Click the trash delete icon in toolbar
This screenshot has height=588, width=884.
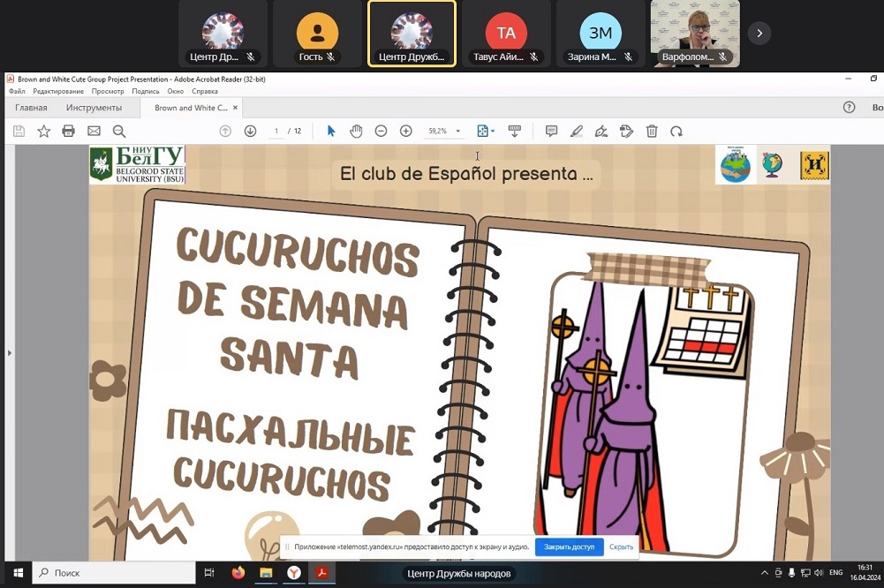click(x=652, y=131)
